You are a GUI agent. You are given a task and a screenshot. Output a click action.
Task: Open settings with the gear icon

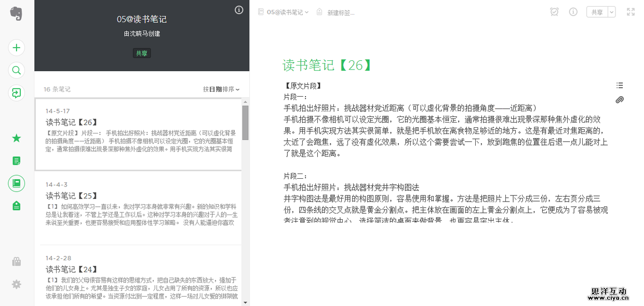pyautogui.click(x=16, y=284)
